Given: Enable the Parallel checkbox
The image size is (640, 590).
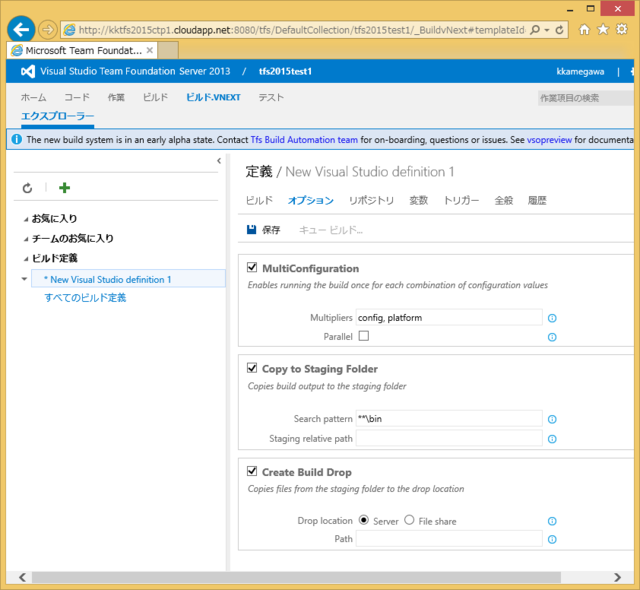Looking at the screenshot, I should pos(364,336).
